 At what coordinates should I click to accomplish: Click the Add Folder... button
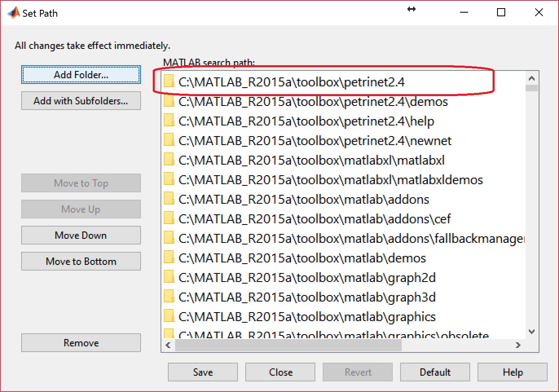81,75
